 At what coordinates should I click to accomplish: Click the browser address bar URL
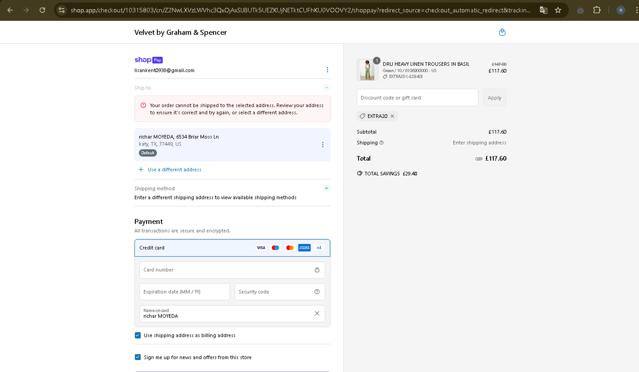coord(300,10)
